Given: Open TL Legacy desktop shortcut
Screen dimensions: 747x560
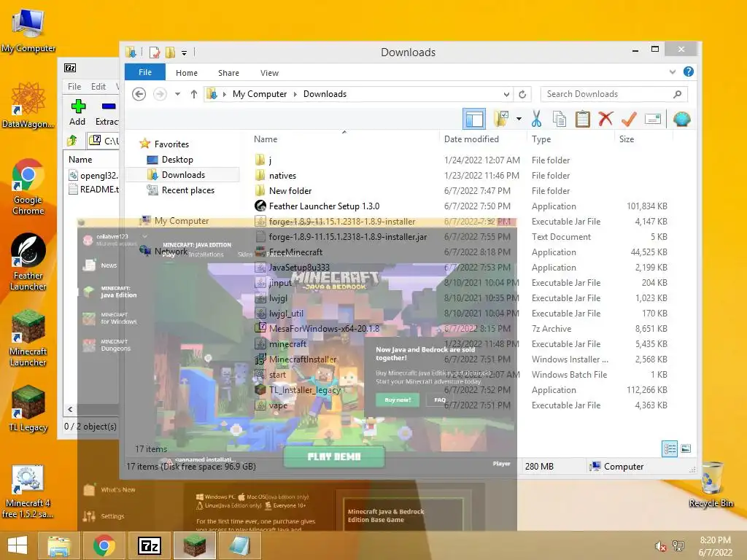Looking at the screenshot, I should tap(28, 409).
